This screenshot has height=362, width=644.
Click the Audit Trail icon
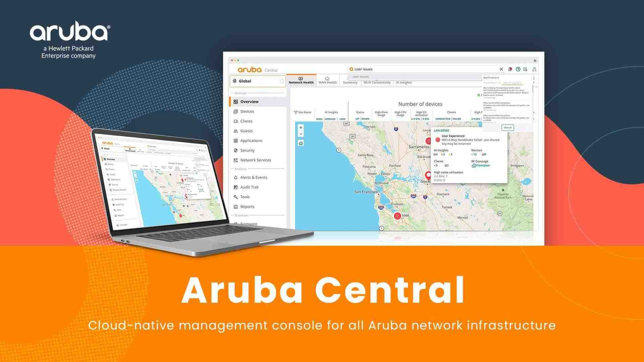click(235, 187)
